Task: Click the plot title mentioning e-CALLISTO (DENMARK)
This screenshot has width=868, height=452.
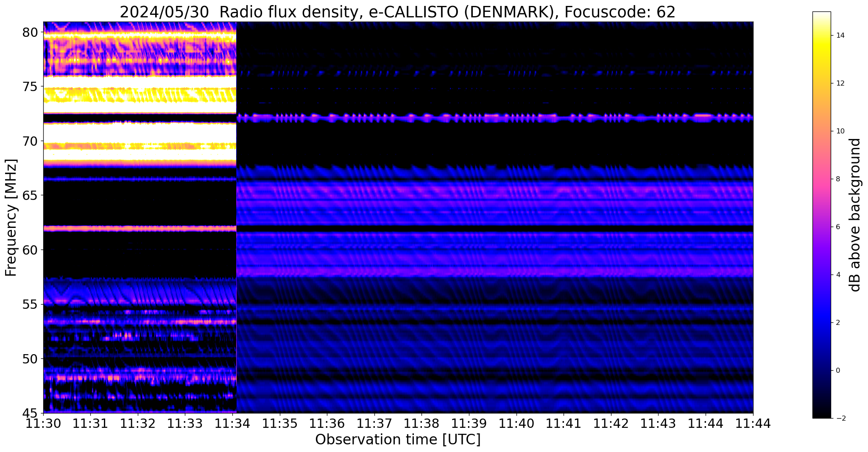Action: pyautogui.click(x=397, y=12)
